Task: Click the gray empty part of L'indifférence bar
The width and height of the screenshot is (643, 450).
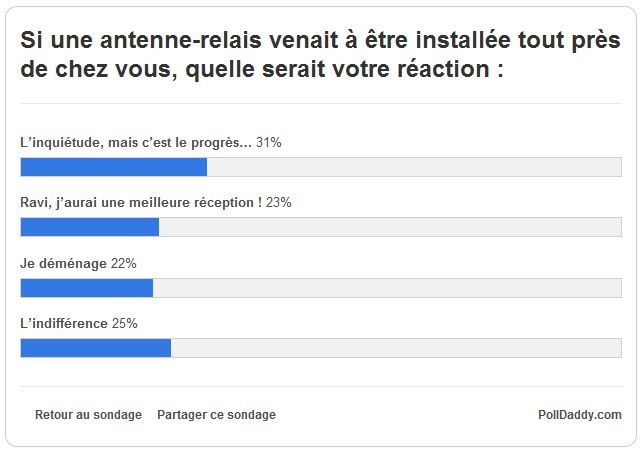Action: click(395, 348)
